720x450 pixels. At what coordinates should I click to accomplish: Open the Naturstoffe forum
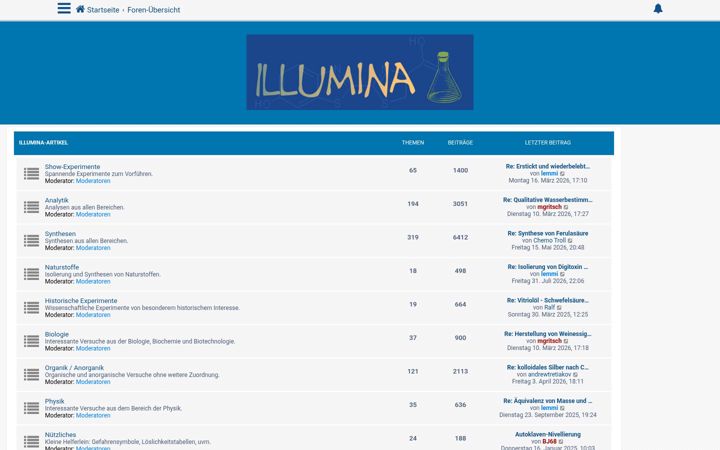point(62,267)
